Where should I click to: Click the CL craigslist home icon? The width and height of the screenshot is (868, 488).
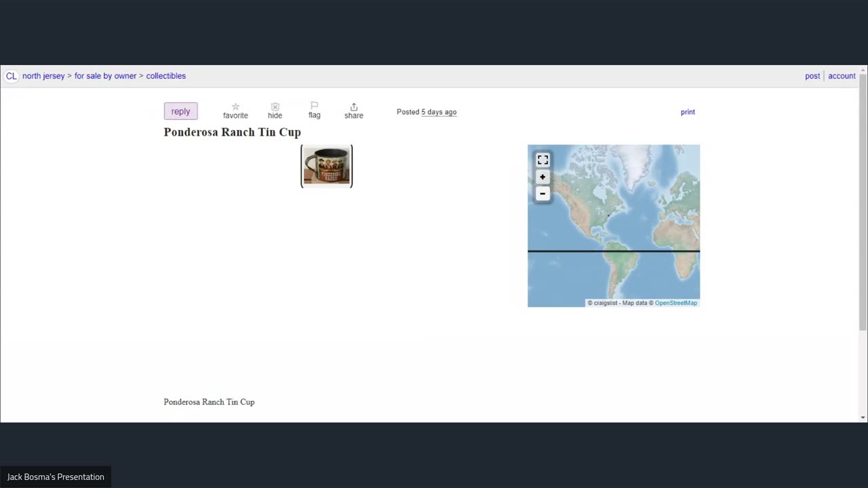(x=11, y=76)
